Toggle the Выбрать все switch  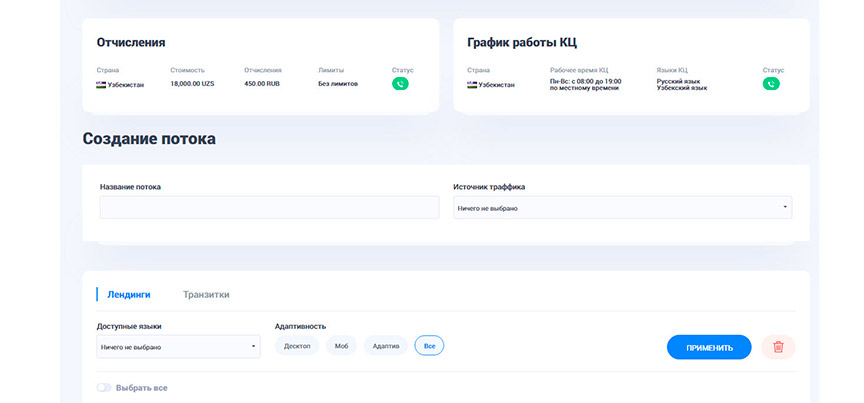click(104, 388)
